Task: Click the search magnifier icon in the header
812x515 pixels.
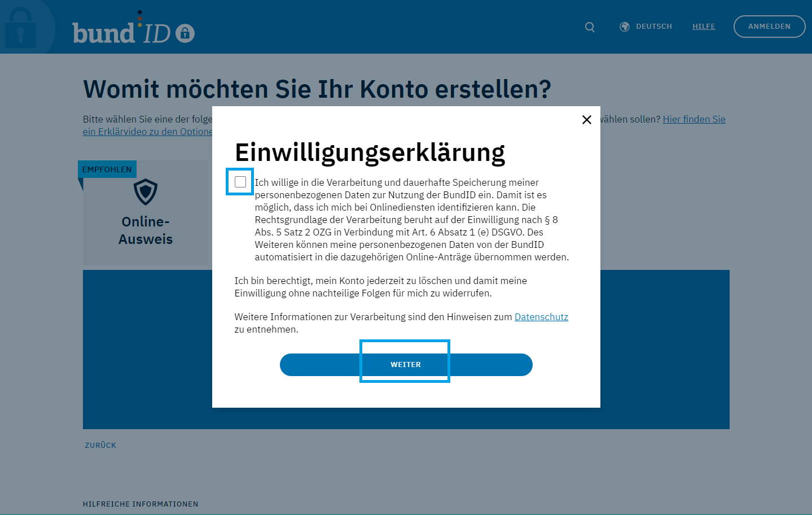Action: pyautogui.click(x=590, y=27)
